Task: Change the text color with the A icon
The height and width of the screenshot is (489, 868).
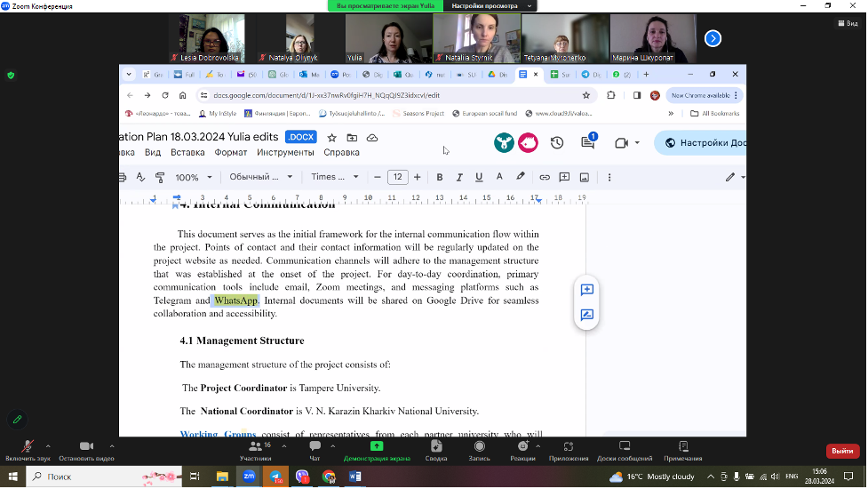Action: (499, 177)
